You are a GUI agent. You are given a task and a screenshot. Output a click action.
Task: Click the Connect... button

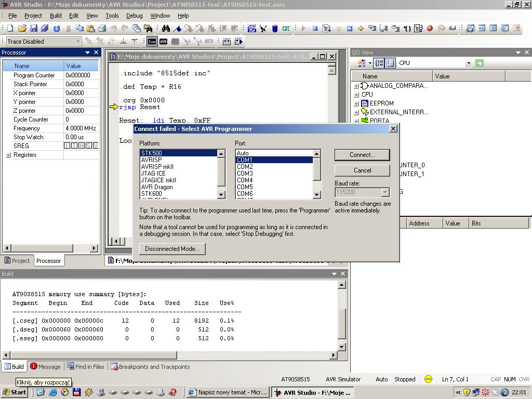362,155
